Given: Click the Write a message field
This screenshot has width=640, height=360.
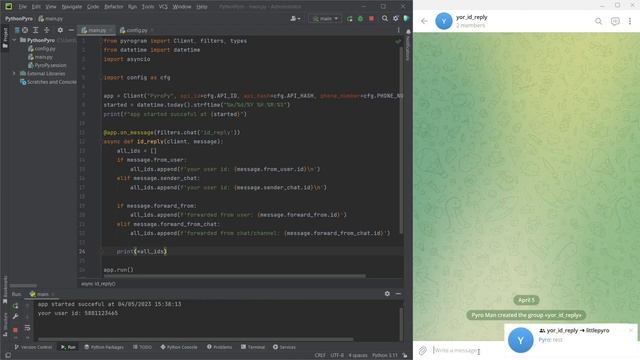Looking at the screenshot, I should click(x=467, y=350).
